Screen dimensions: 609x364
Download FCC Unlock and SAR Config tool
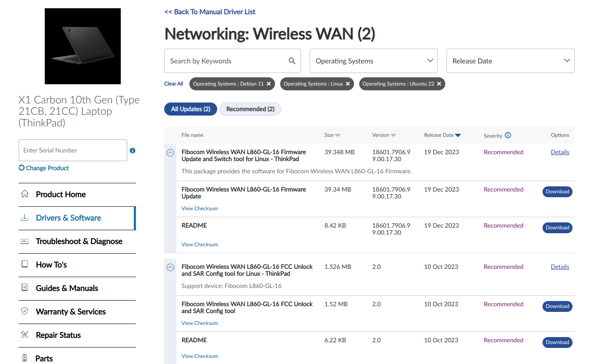[x=557, y=306]
